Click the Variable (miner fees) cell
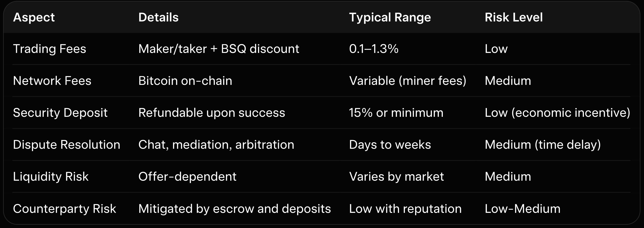Screen dimensions: 644x228 point(407,81)
